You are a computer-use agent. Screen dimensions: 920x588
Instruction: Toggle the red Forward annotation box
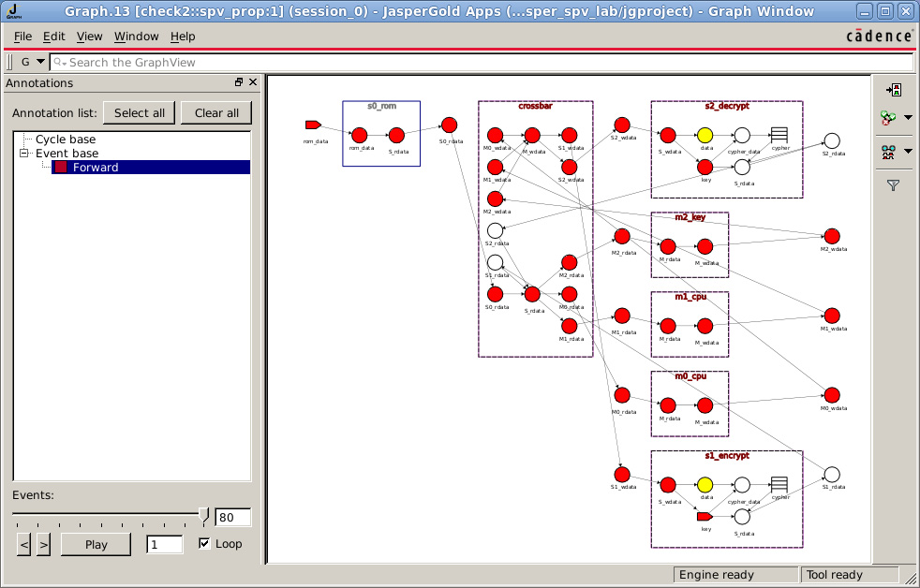coord(61,167)
